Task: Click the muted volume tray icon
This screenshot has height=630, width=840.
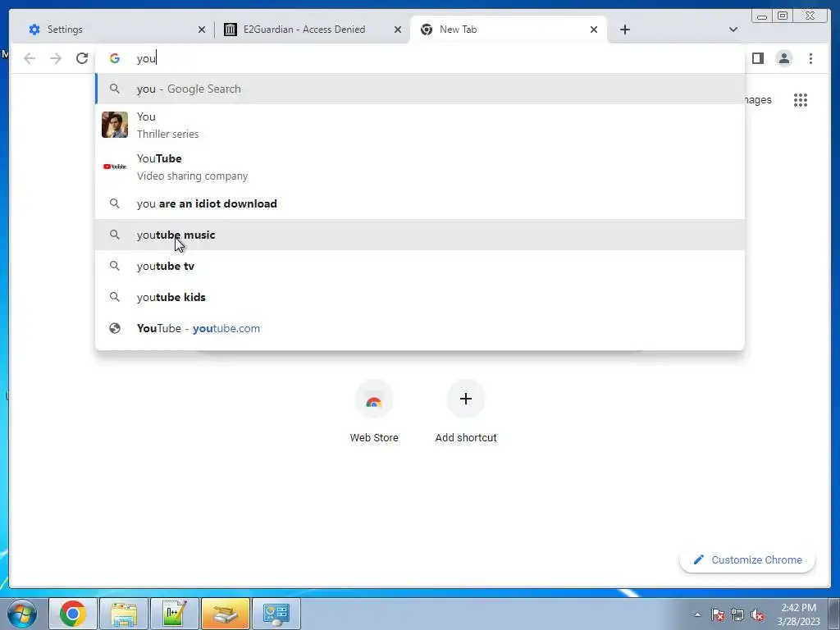Action: pos(757,614)
